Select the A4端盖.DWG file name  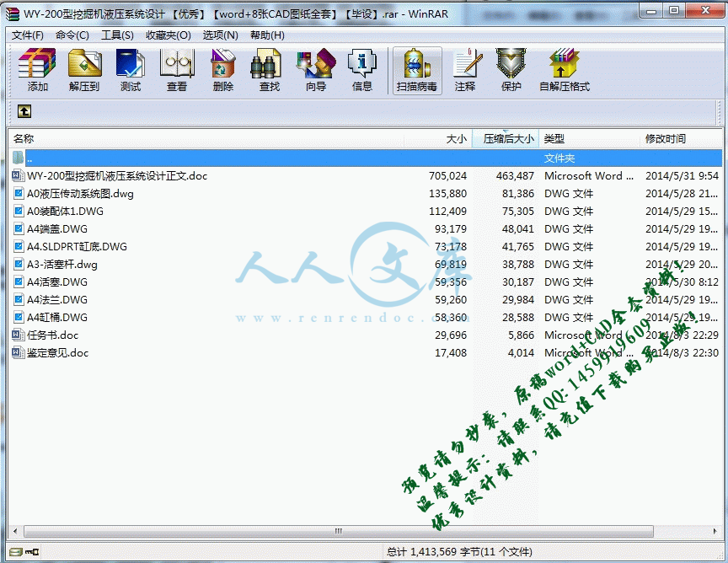pos(57,229)
